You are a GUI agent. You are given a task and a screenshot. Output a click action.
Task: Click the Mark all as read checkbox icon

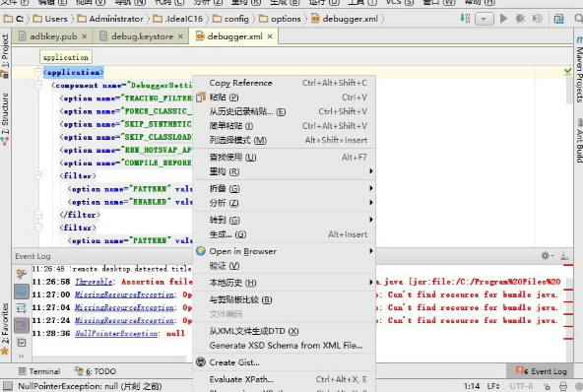22,343
